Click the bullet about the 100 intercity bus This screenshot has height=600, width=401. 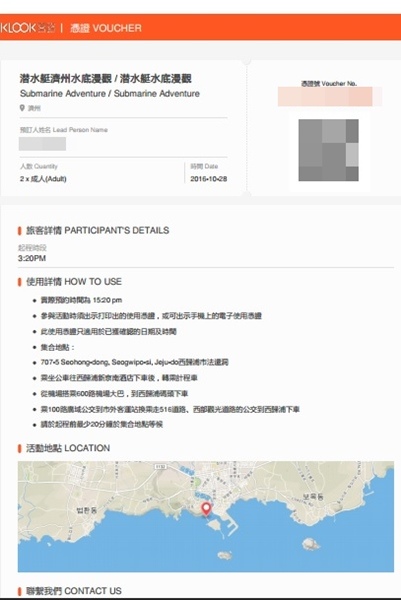click(170, 409)
